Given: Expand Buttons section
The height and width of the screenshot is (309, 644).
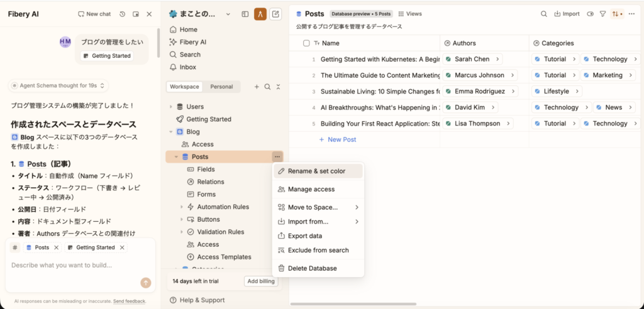Looking at the screenshot, I should click(182, 219).
